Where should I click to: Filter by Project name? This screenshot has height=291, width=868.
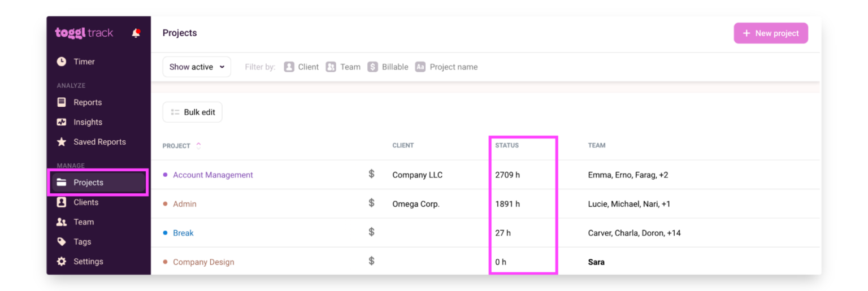(446, 67)
